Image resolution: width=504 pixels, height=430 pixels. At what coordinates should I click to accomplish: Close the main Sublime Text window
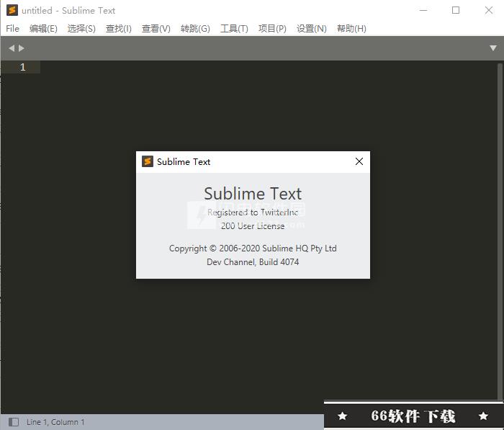tap(489, 10)
